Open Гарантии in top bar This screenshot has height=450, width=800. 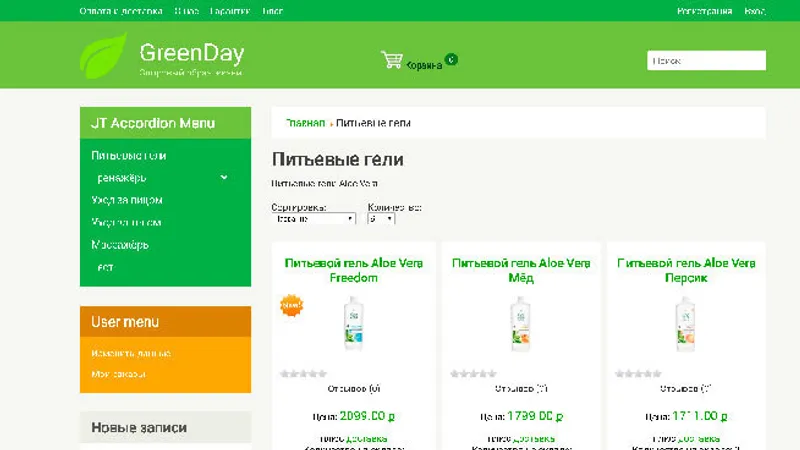pyautogui.click(x=230, y=11)
